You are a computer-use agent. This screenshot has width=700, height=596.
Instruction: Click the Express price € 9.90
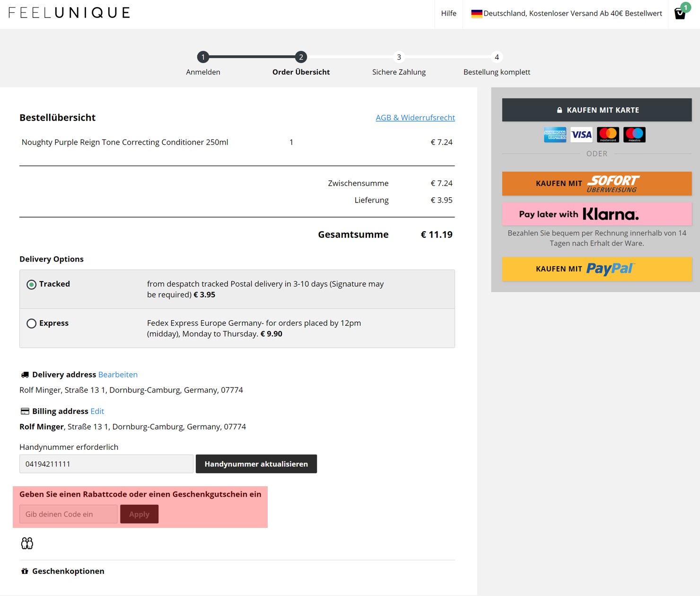(271, 334)
